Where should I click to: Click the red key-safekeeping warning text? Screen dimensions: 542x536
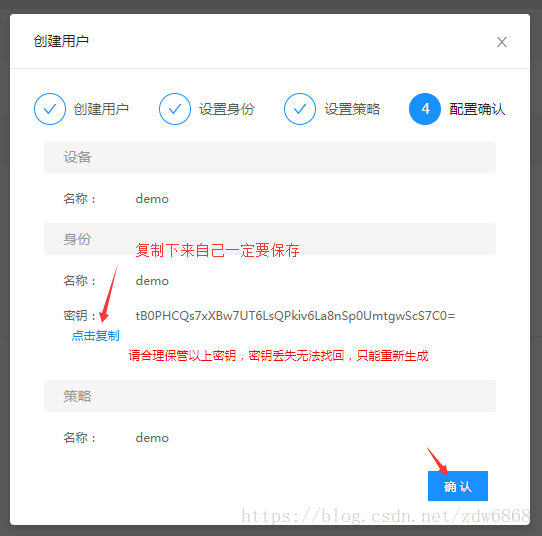point(278,356)
